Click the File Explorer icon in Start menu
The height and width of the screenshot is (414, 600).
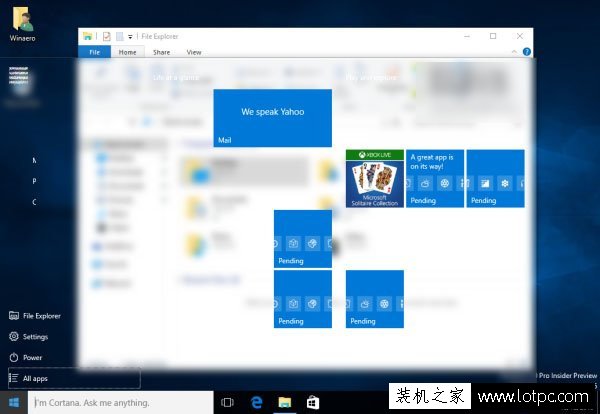click(x=14, y=316)
